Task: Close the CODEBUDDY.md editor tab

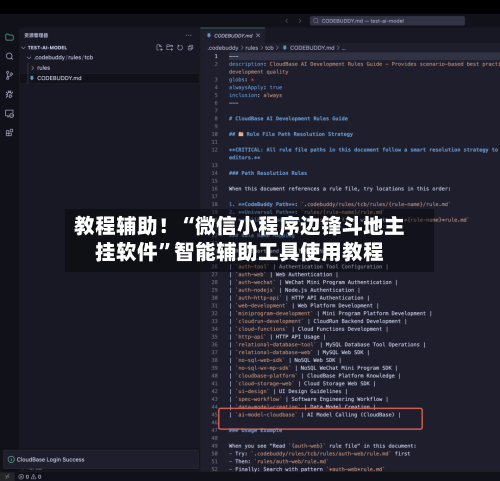Action: [258, 35]
